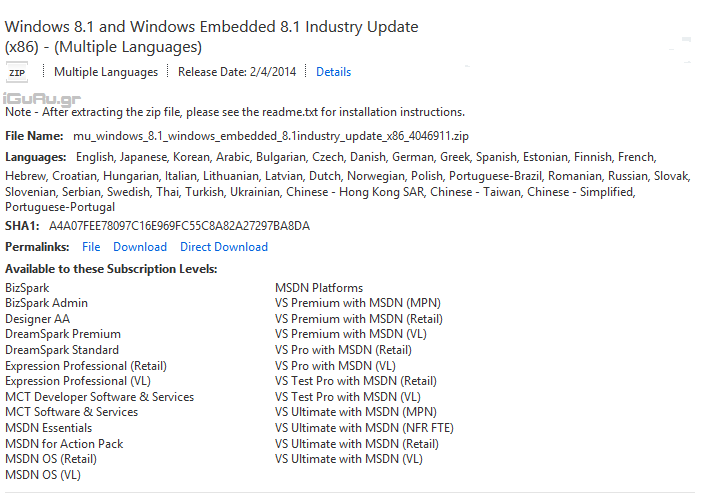
Task: Click the File permalink
Action: (91, 247)
